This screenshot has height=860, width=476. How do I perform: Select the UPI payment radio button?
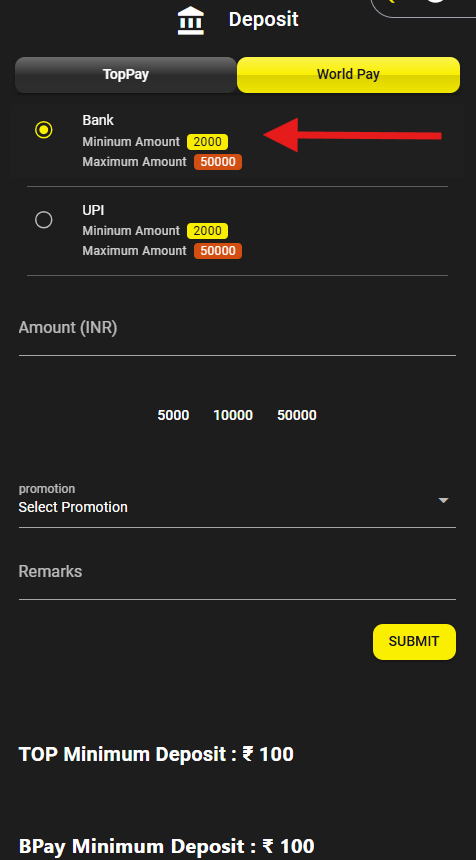tap(43, 220)
